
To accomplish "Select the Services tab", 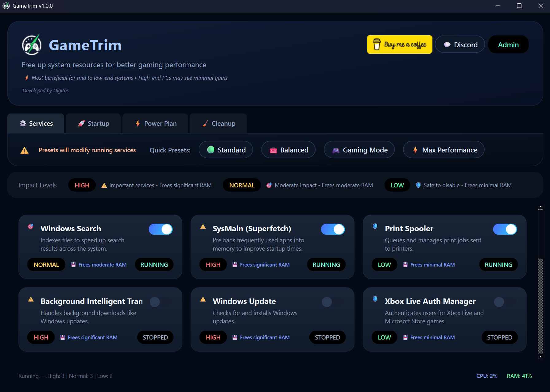I will click(x=36, y=123).
